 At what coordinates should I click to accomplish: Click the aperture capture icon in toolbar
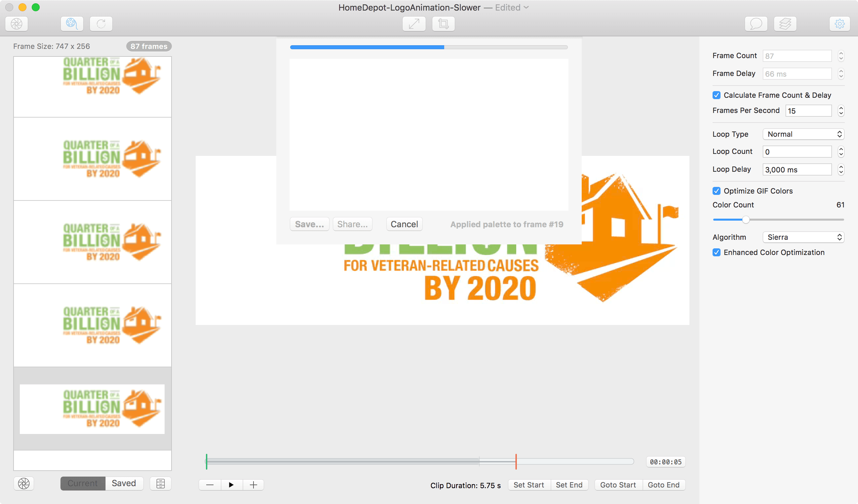pyautogui.click(x=16, y=24)
